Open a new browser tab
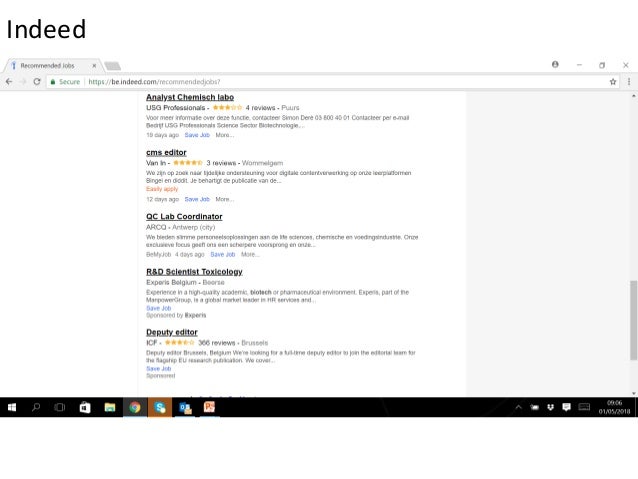The height and width of the screenshot is (479, 638). pos(112,66)
